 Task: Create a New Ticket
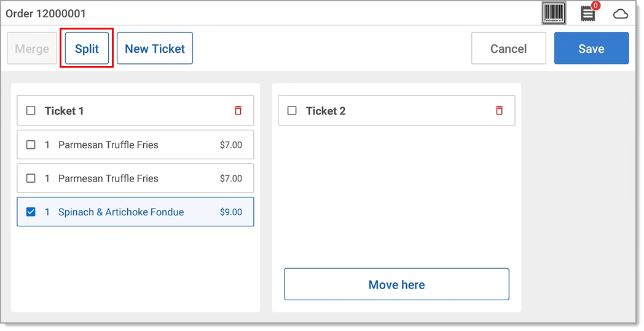[x=155, y=49]
